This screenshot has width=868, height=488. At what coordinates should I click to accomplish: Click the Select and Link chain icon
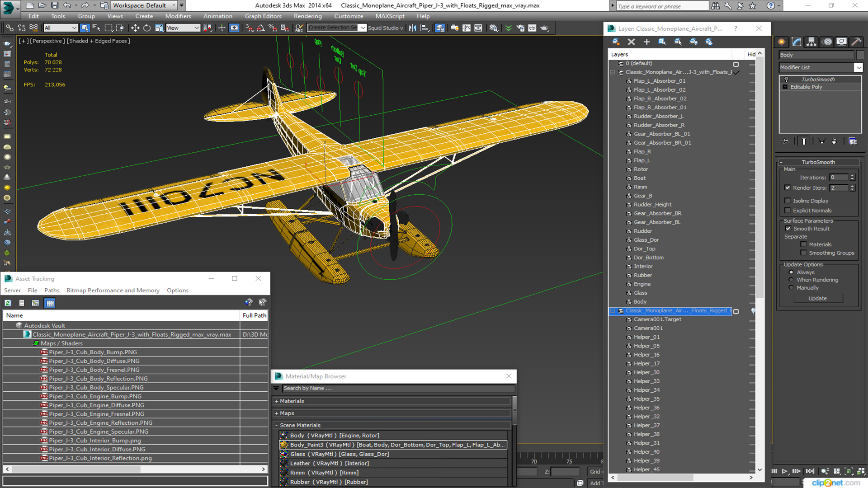coord(9,28)
